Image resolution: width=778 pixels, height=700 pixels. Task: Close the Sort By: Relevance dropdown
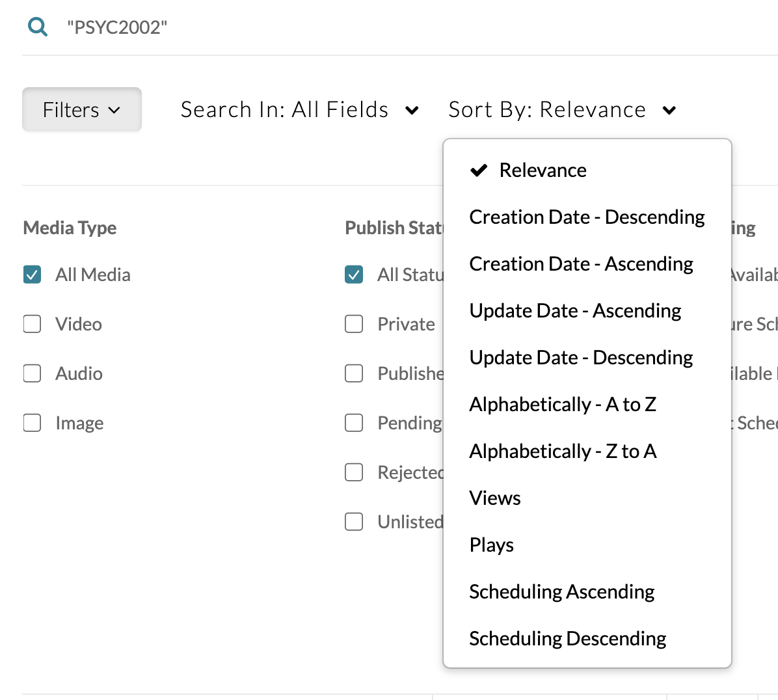(x=562, y=110)
